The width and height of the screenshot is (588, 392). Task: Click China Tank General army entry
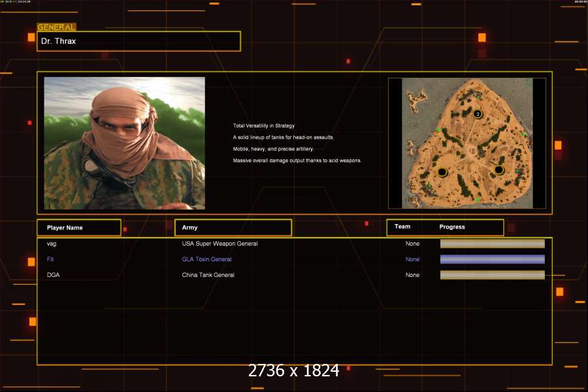[x=208, y=275]
